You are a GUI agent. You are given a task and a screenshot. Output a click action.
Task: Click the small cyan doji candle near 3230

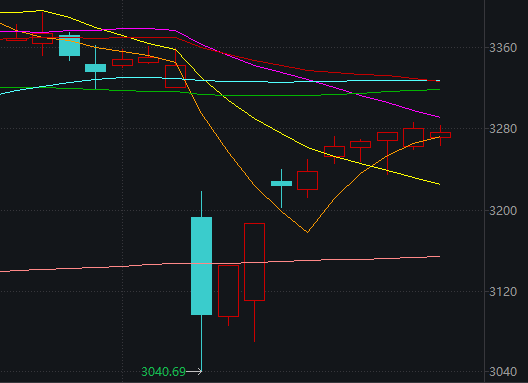282,184
